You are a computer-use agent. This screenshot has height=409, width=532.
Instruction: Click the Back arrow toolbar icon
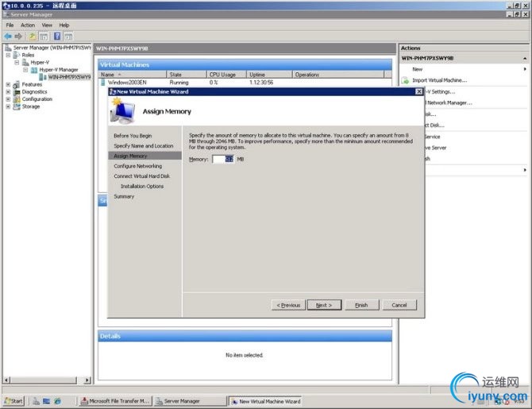pyautogui.click(x=7, y=37)
